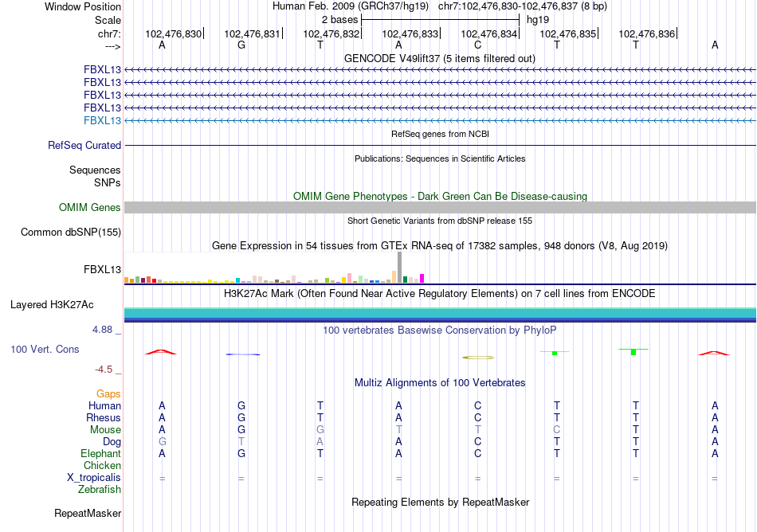Click the magenta bar in GTEx expression chart

[422, 278]
